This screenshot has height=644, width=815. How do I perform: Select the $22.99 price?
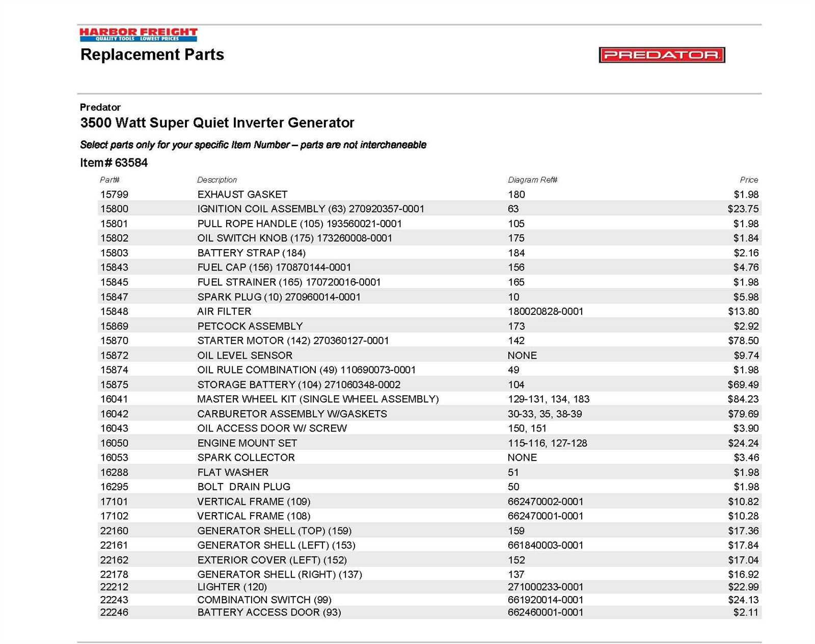point(743,587)
